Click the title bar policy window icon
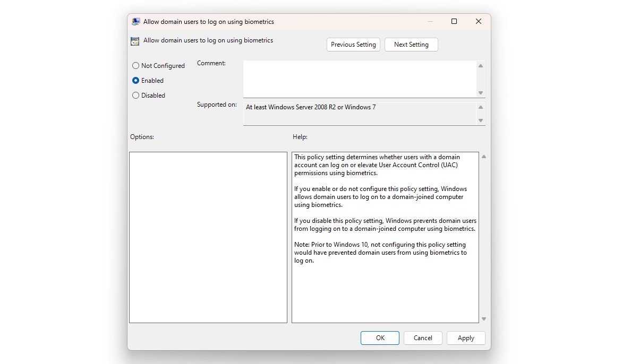The width and height of the screenshot is (622, 364). [135, 22]
